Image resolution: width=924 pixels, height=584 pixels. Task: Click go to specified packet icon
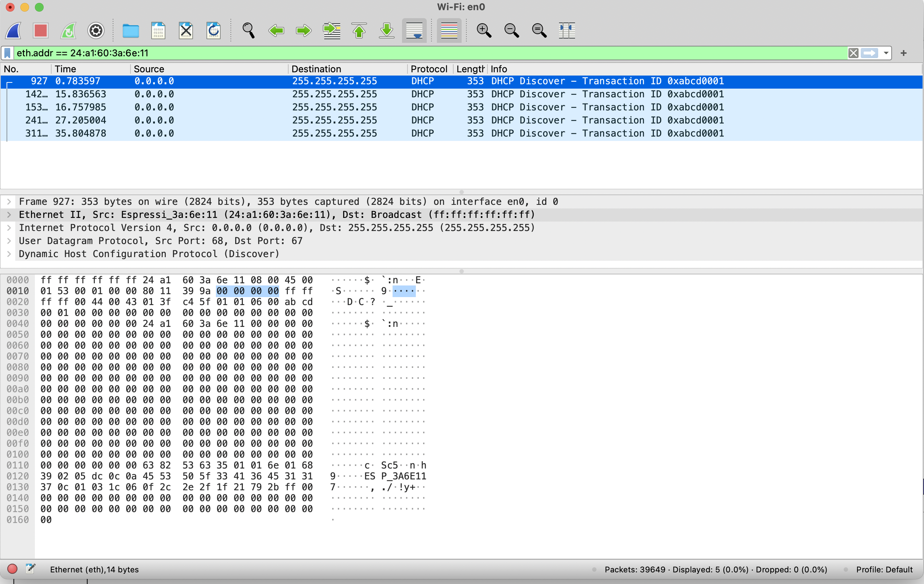[332, 31]
